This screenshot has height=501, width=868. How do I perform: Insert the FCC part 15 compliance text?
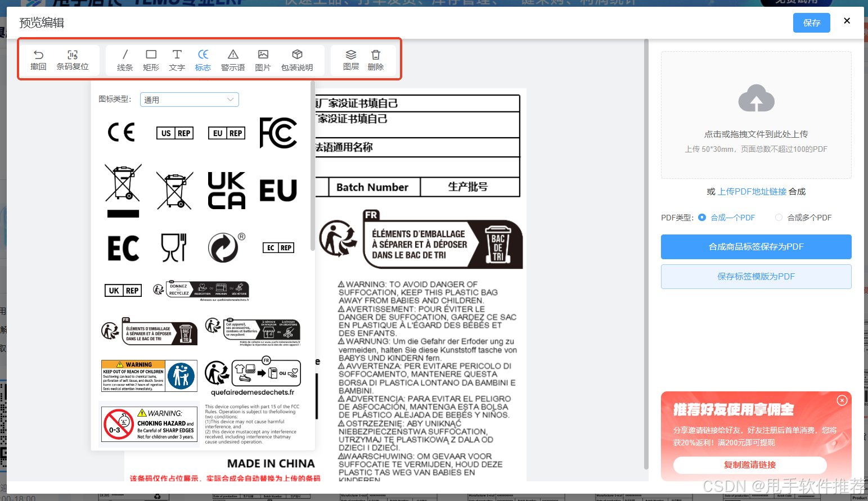tap(253, 424)
